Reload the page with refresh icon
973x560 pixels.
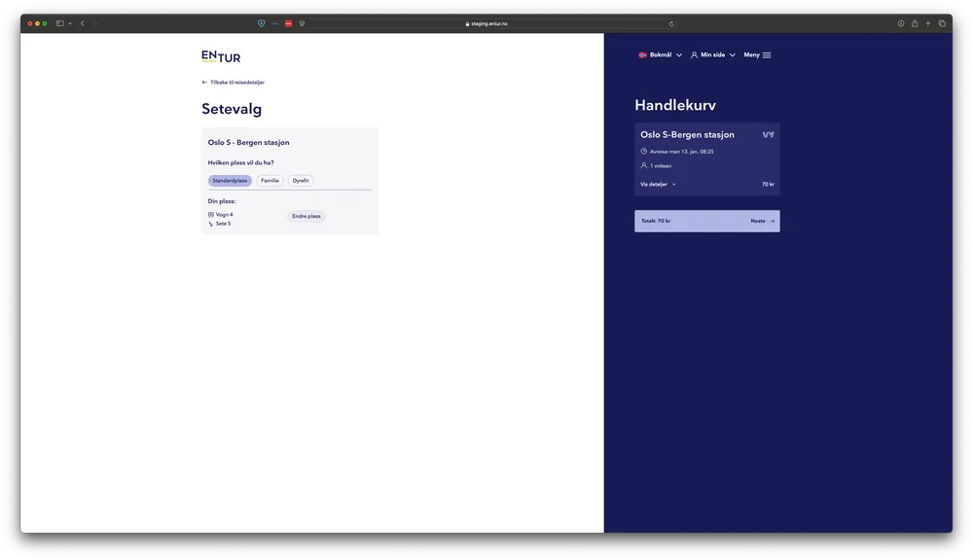[671, 23]
